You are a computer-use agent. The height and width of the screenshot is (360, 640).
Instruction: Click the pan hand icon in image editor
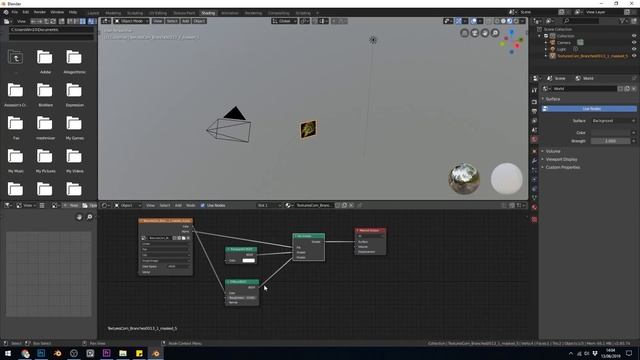79,217
